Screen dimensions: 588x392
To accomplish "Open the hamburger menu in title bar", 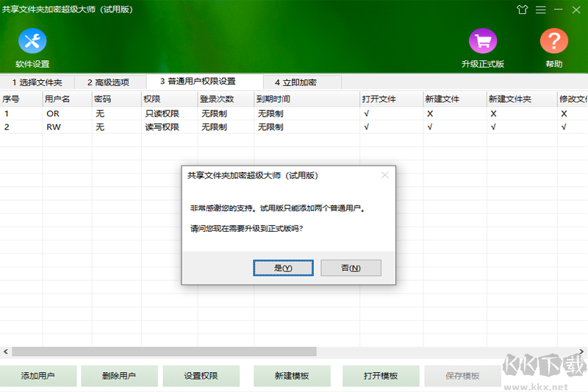I will 540,10.
